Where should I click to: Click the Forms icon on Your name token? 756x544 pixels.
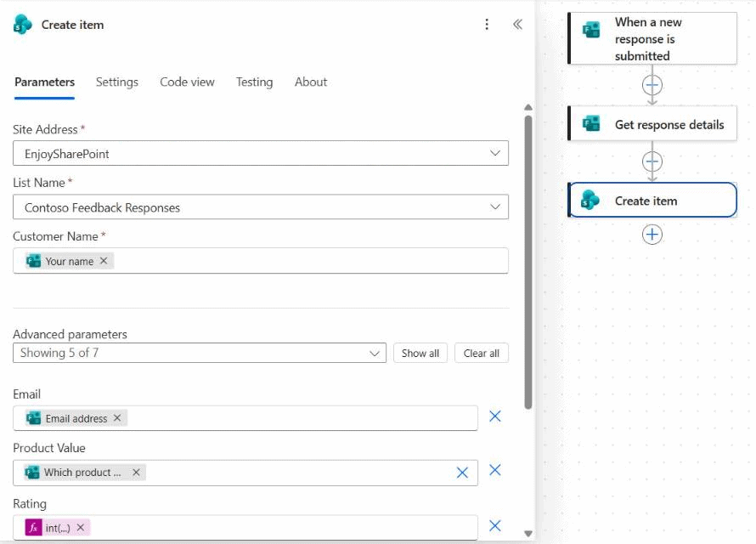(33, 261)
